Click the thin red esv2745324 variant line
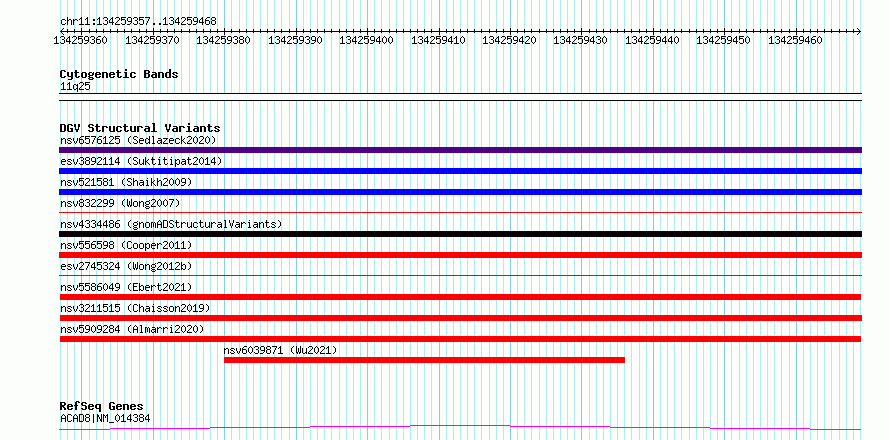The width and height of the screenshot is (890, 440). (460, 275)
